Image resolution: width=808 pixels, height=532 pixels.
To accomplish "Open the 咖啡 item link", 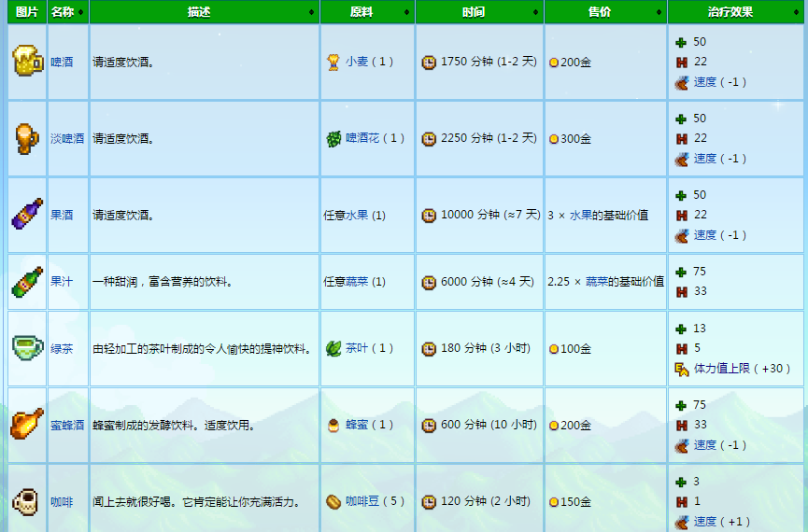I will click(x=62, y=502).
